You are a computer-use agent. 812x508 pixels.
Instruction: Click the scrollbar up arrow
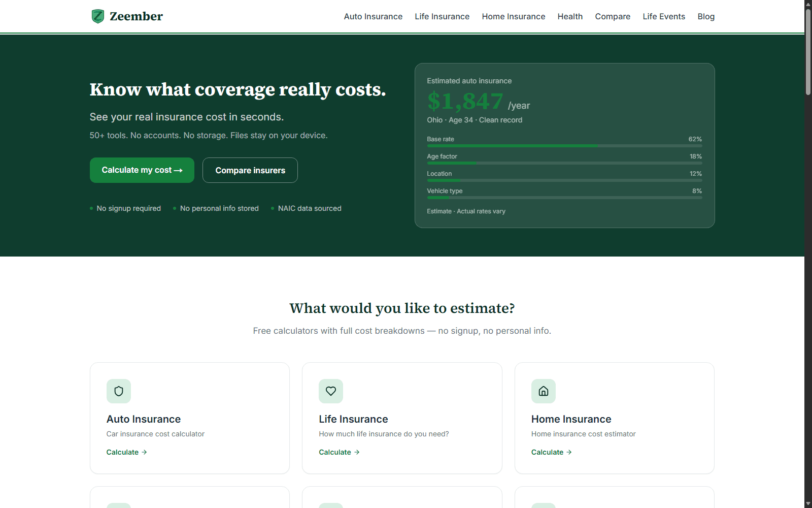(808, 4)
